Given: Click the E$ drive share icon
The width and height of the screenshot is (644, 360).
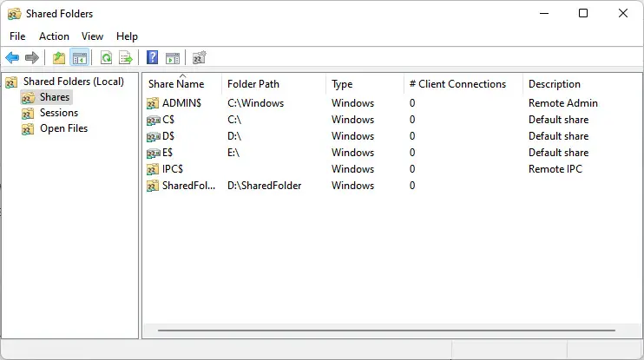Looking at the screenshot, I should tap(154, 154).
